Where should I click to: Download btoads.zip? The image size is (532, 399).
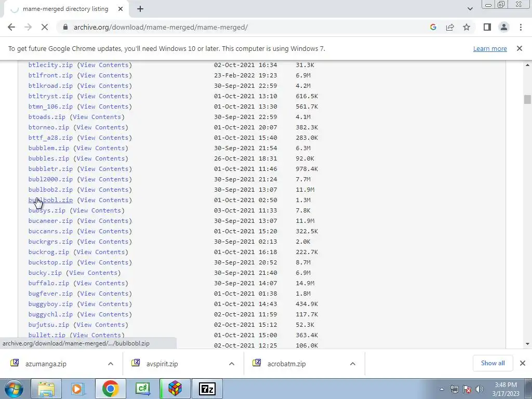pos(47,117)
